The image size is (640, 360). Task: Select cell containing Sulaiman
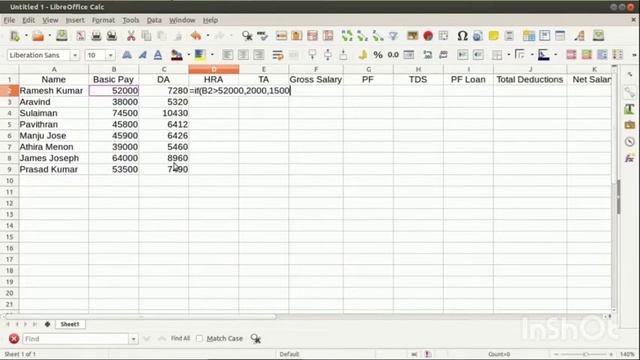click(53, 113)
